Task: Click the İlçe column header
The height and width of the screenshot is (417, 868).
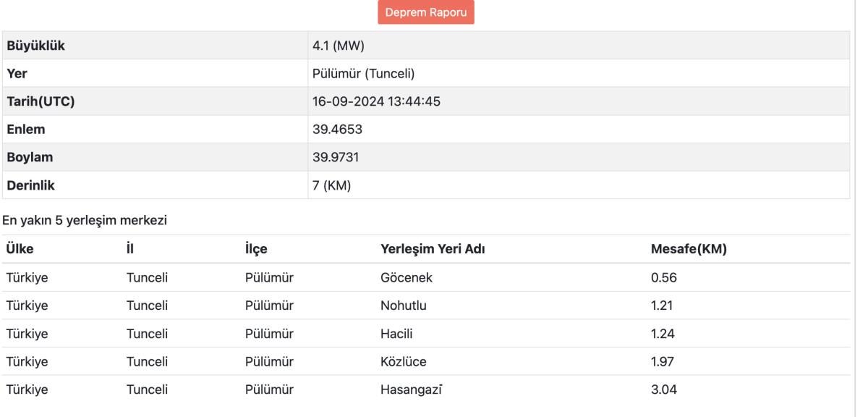Action: click(x=256, y=249)
